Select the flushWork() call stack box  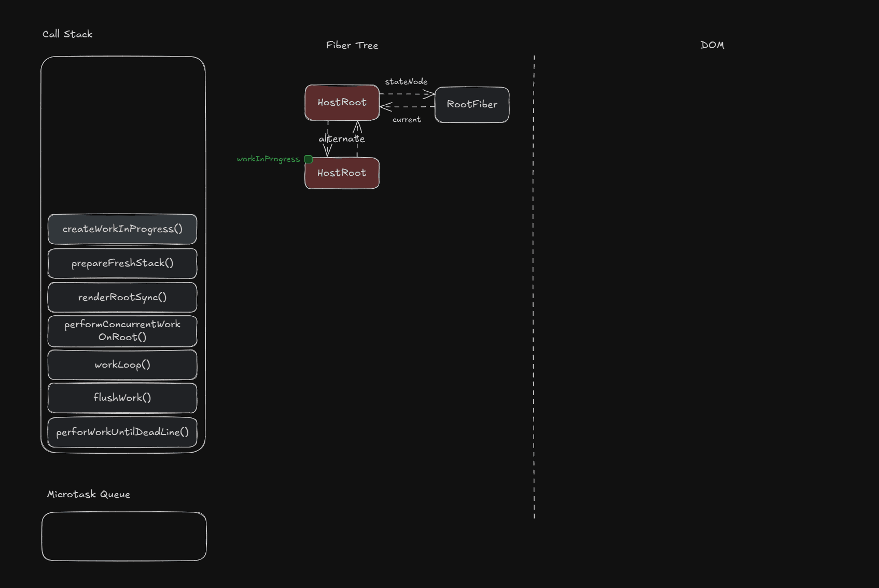pos(122,398)
